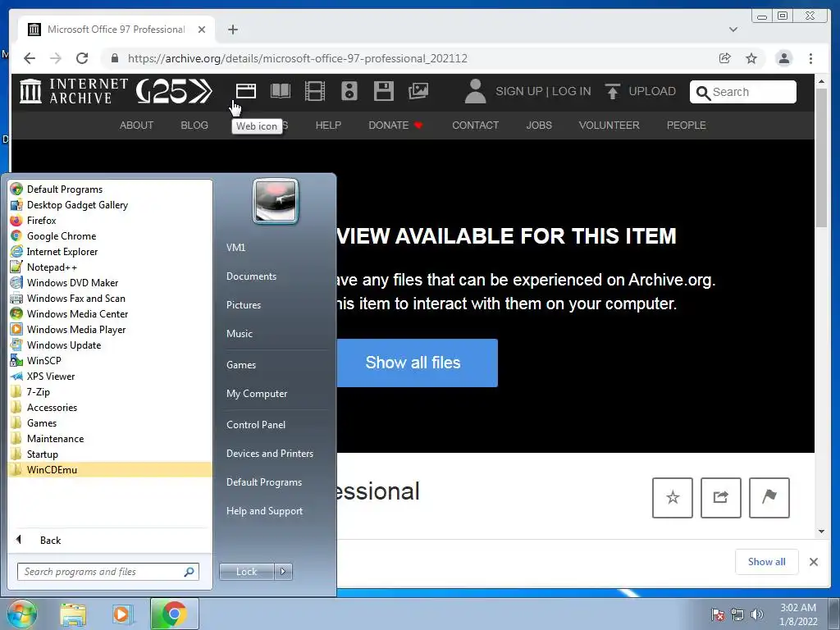This screenshot has height=630, width=840.
Task: Reload the page in Chrome
Action: [x=82, y=58]
